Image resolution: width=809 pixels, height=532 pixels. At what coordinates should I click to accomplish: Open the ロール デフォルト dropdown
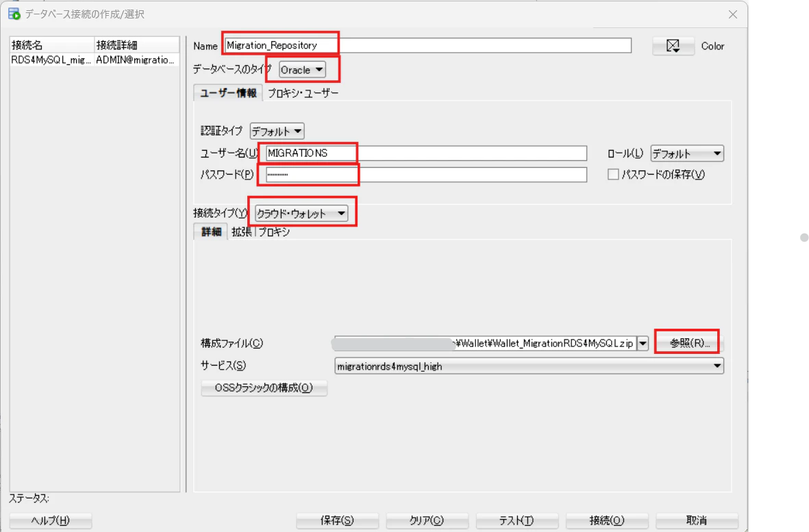tap(686, 153)
